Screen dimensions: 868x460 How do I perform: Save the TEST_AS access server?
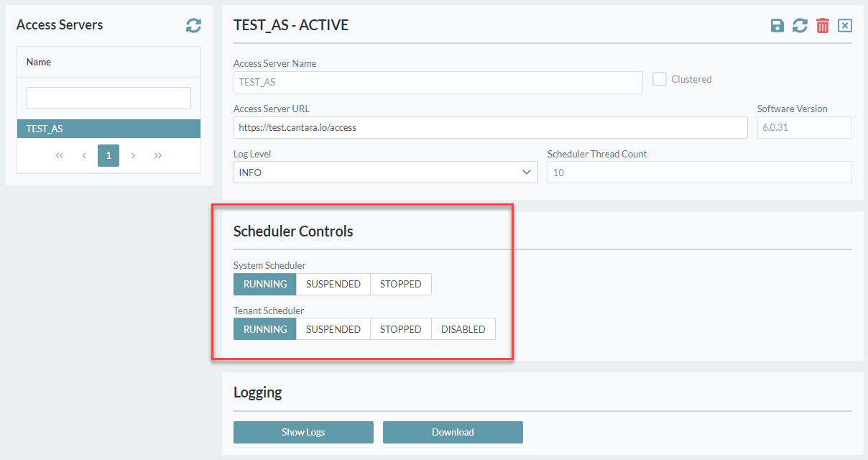[777, 25]
